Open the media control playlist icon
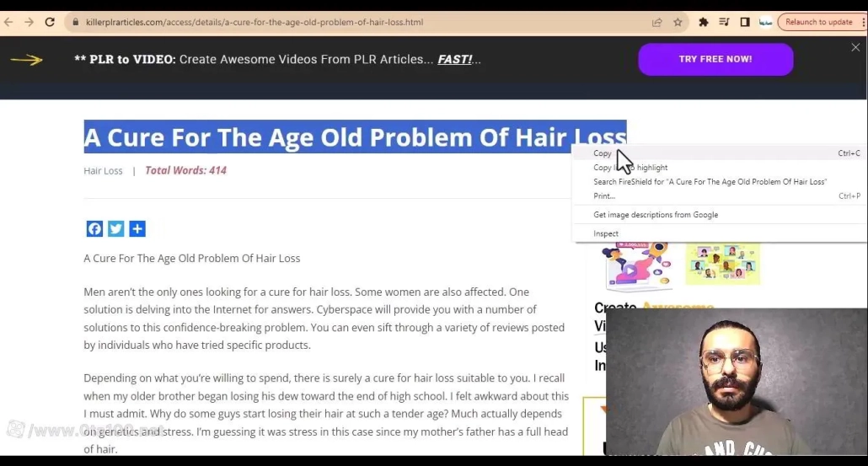The height and width of the screenshot is (466, 868). 724,22
